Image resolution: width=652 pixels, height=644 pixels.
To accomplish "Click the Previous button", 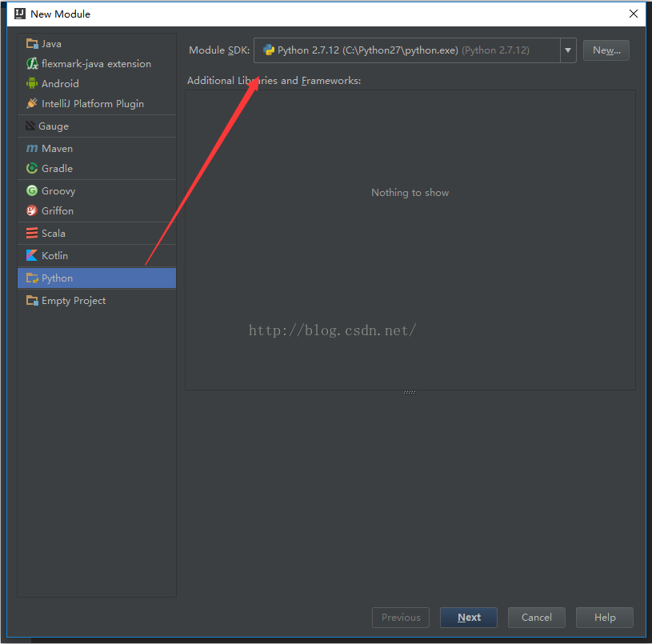I will coord(401,618).
